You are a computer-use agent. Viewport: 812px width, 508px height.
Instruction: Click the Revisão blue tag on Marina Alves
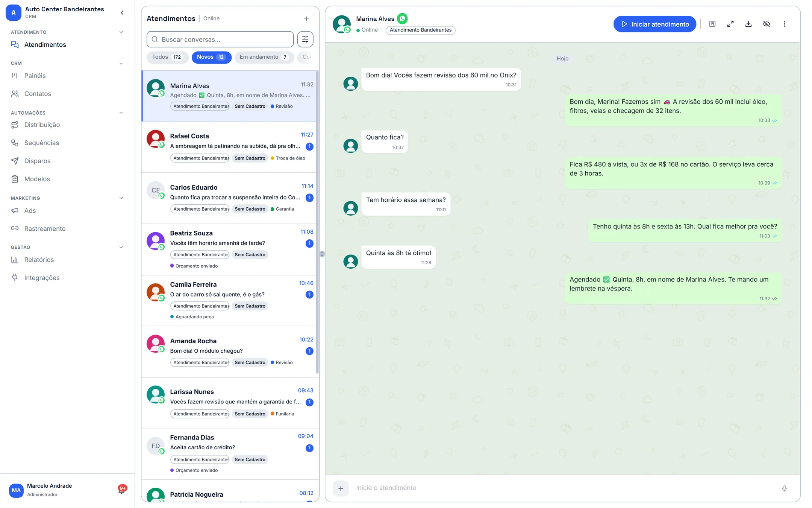click(282, 106)
